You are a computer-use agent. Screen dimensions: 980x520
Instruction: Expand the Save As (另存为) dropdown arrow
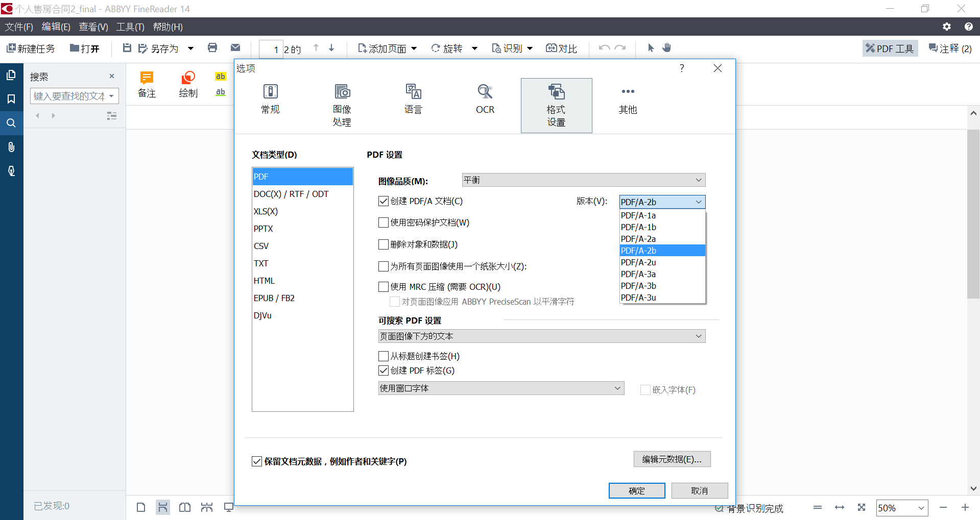coord(190,48)
